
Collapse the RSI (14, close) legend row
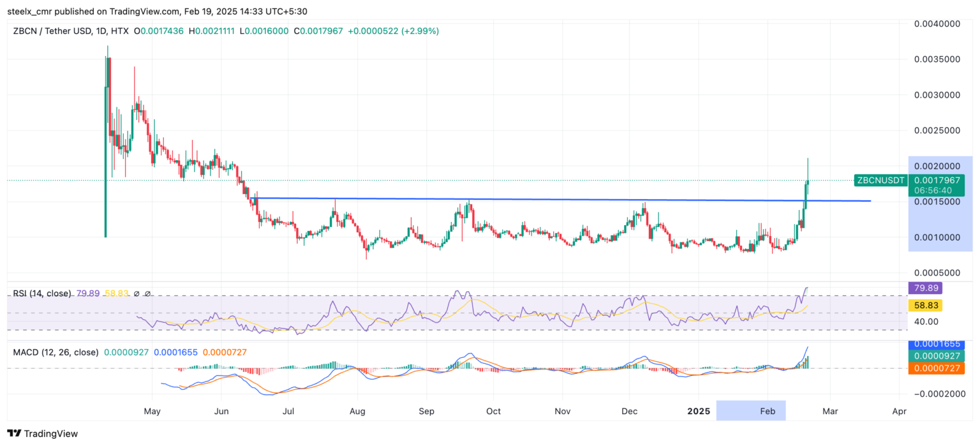point(41,294)
